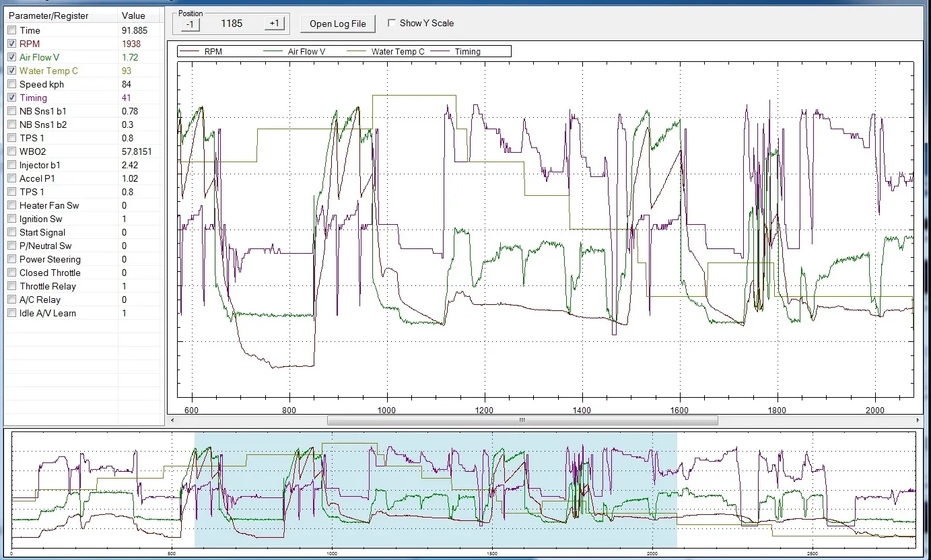Click the horizontal scrollbar thumb under the graph
This screenshot has width=931, height=560.
click(522, 420)
